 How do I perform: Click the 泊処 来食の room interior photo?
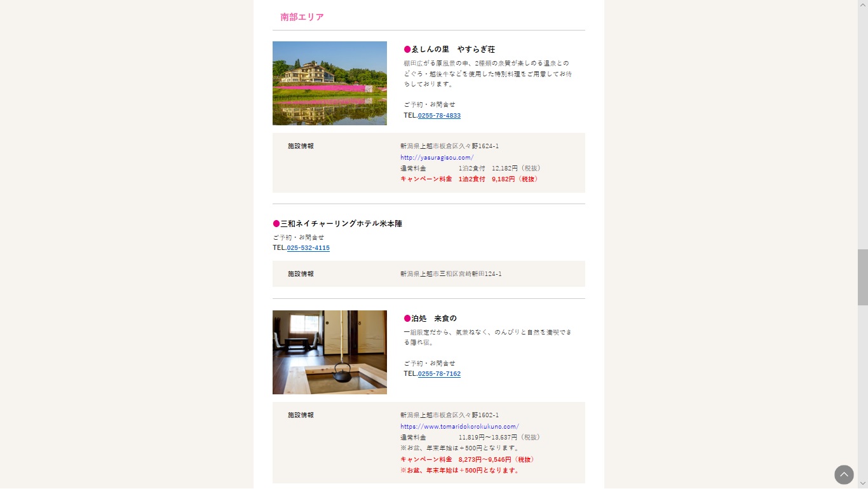coord(330,352)
